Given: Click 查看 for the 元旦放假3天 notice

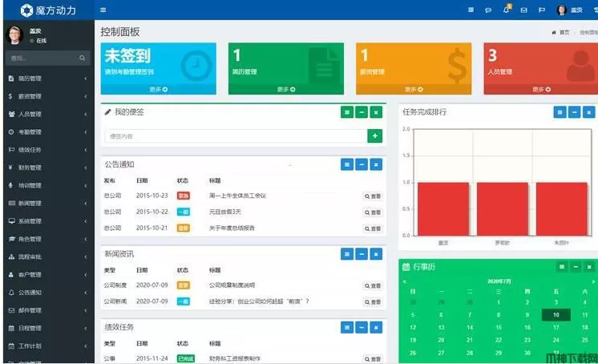Looking at the screenshot, I should 373,212.
